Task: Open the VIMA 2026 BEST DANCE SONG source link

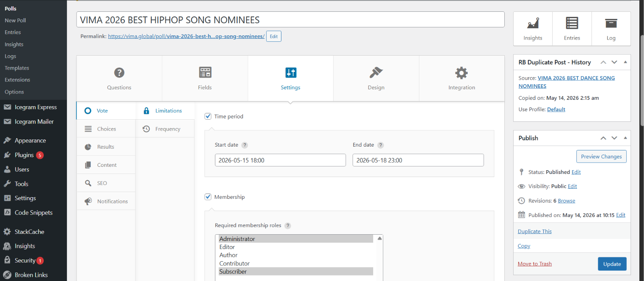Action: pos(567,82)
